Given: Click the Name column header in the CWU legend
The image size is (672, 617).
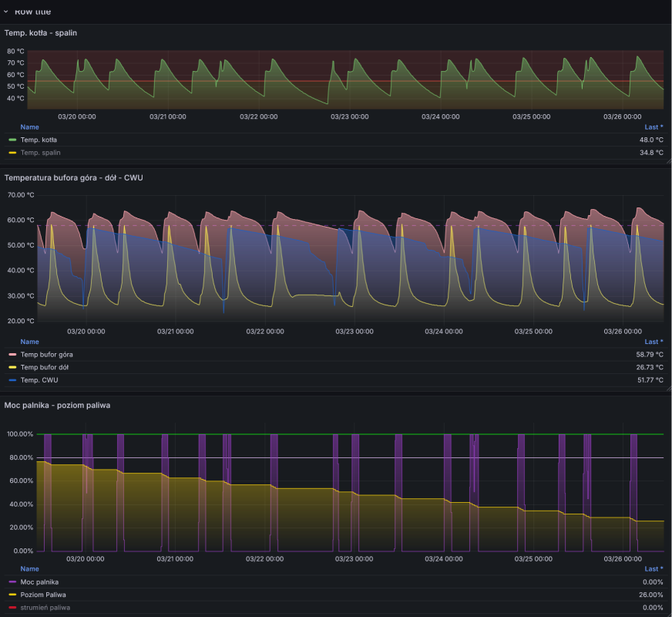Looking at the screenshot, I should 29,342.
